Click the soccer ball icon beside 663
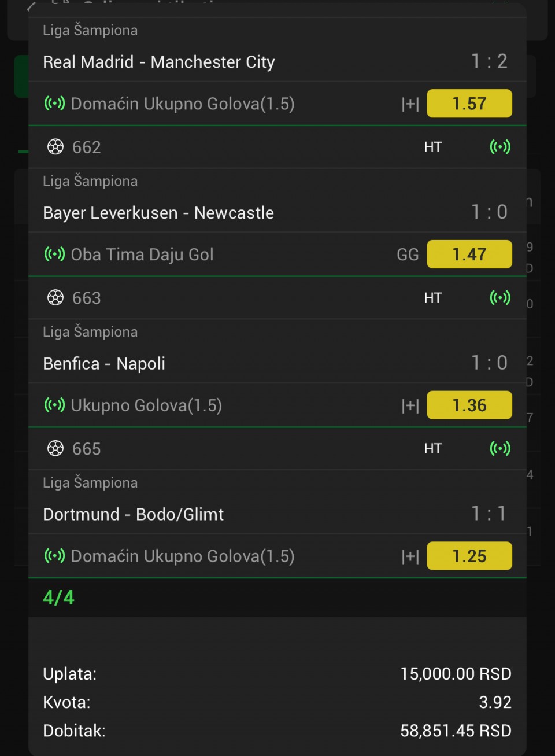This screenshot has width=555, height=756. [55, 298]
